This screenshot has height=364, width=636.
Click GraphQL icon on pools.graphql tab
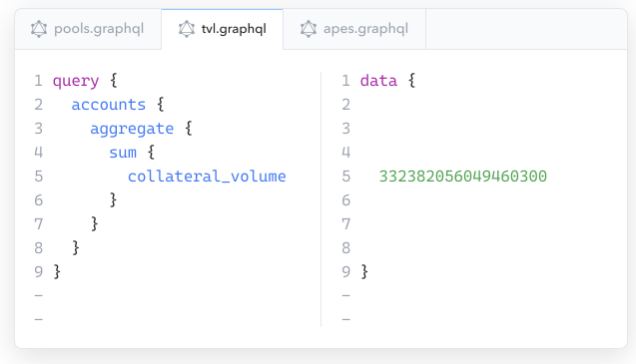pos(39,29)
